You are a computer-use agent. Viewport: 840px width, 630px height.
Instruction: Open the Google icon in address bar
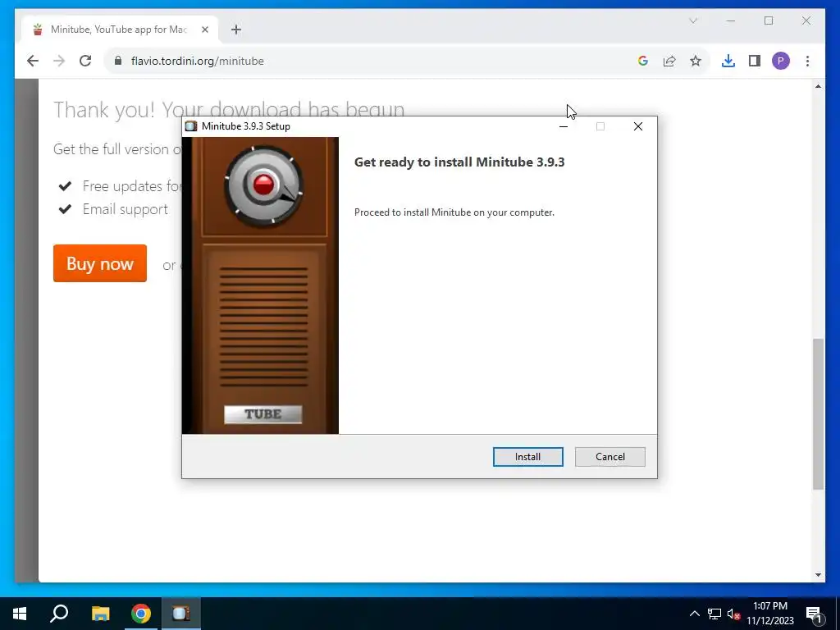tap(643, 61)
